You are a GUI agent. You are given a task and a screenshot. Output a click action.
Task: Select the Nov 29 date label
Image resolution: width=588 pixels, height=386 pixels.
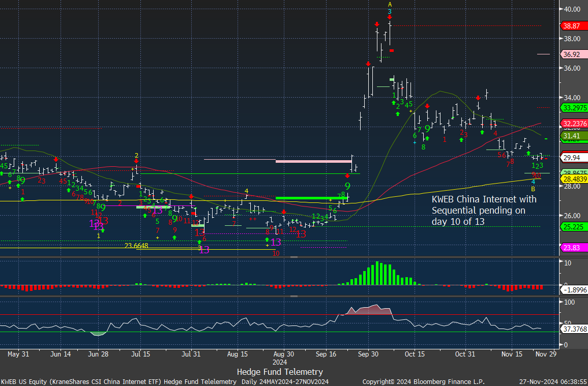click(x=546, y=354)
